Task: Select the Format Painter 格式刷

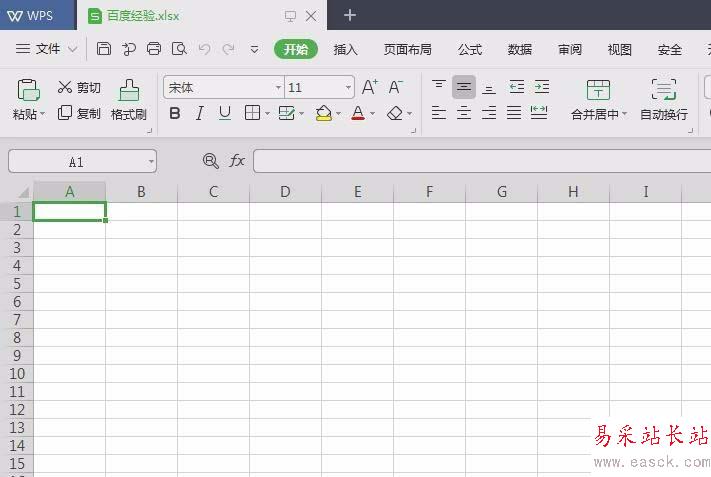Action: click(x=129, y=100)
